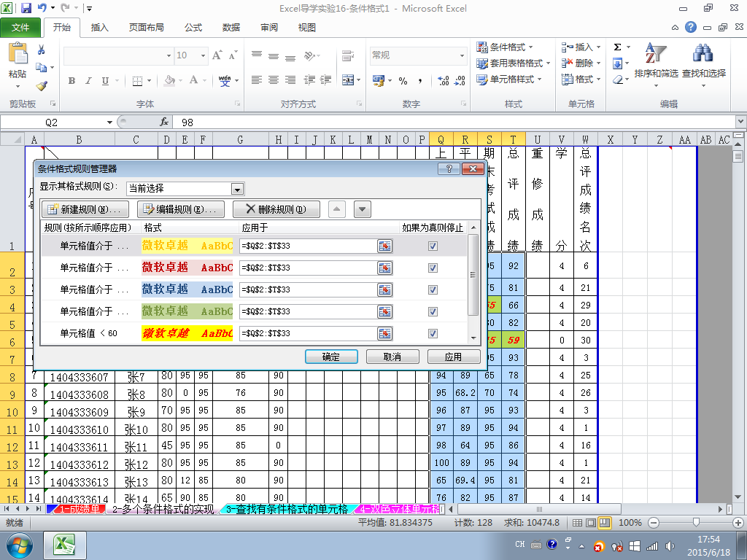Click range selector icon for first rule

384,246
